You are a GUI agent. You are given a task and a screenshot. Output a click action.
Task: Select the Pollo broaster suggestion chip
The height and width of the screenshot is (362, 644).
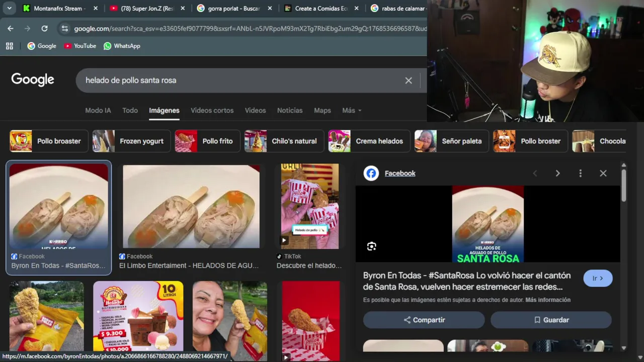pyautogui.click(x=49, y=141)
